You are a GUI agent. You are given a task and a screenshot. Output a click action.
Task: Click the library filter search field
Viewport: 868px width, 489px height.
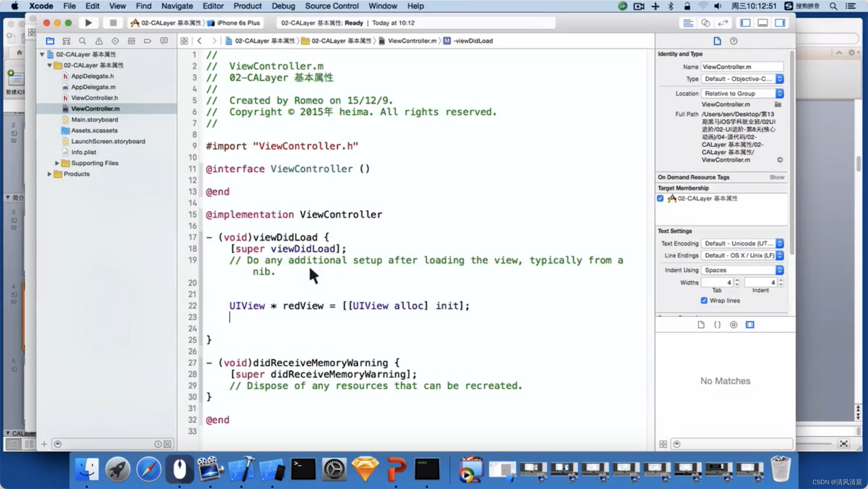click(732, 444)
